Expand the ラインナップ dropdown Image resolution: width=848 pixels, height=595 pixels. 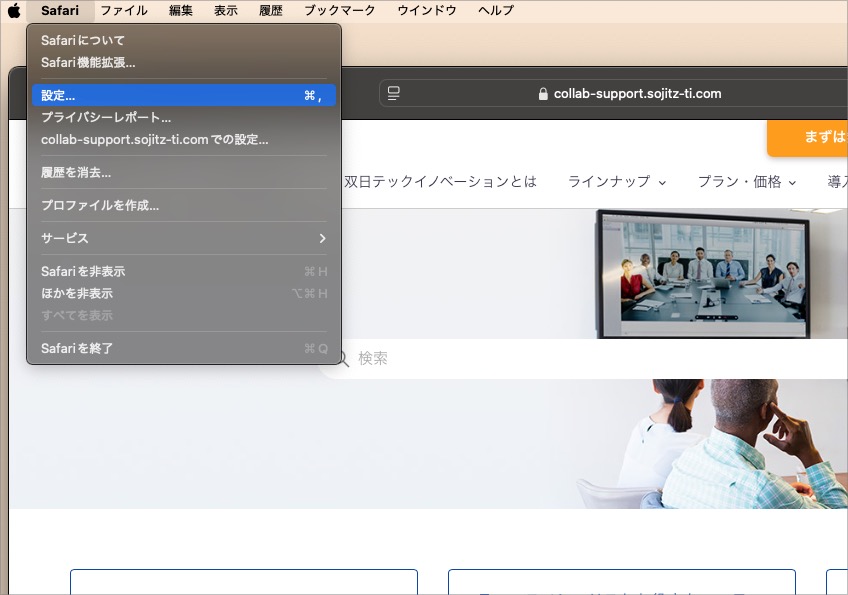pyautogui.click(x=617, y=182)
